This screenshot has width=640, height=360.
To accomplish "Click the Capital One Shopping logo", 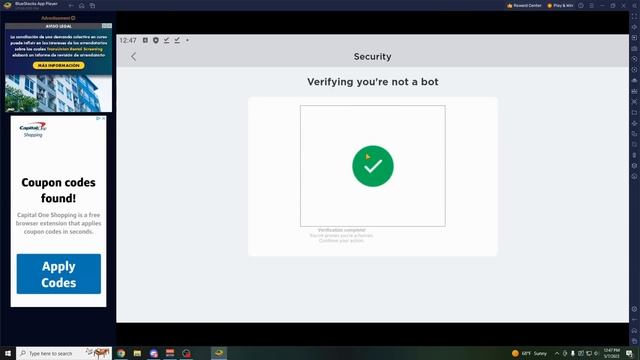I will click(x=33, y=129).
